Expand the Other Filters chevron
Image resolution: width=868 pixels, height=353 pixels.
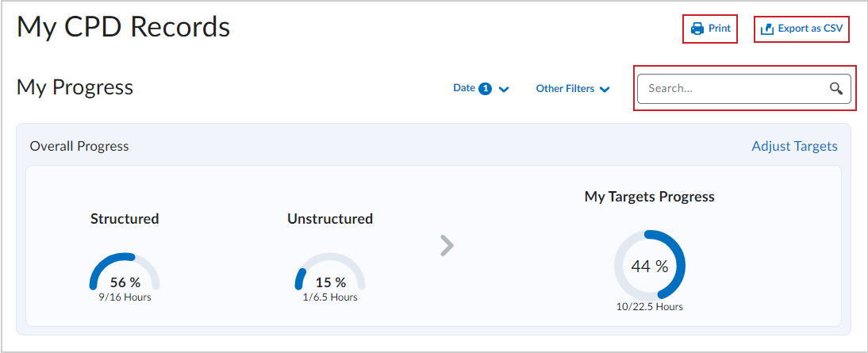click(x=605, y=89)
